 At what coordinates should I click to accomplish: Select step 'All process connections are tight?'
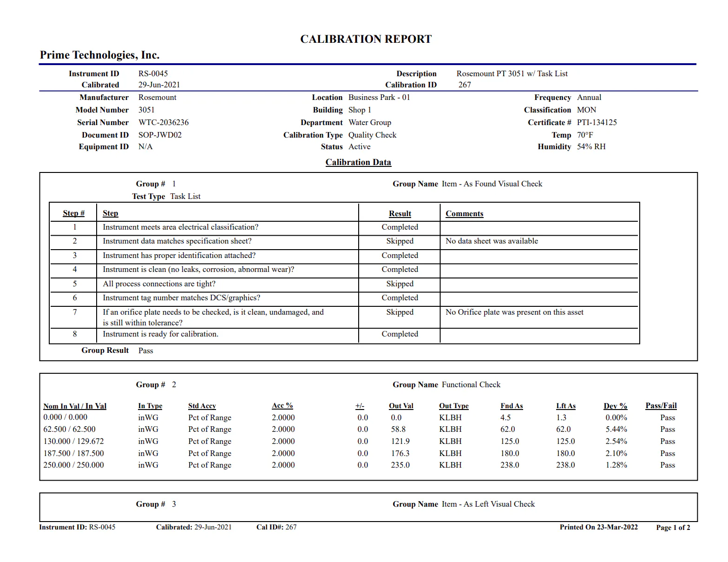pos(159,284)
